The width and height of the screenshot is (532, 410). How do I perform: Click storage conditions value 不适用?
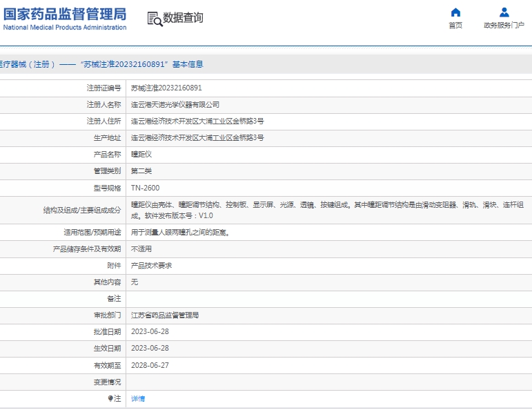[x=141, y=249]
